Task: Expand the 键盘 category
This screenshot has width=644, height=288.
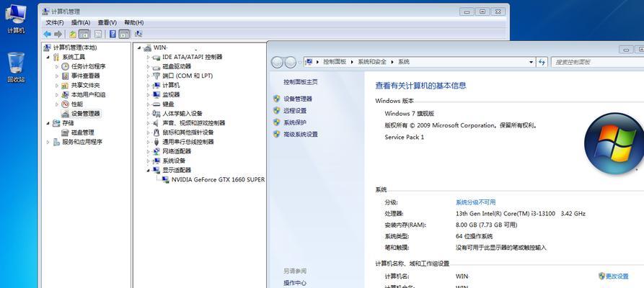Action: coord(149,104)
